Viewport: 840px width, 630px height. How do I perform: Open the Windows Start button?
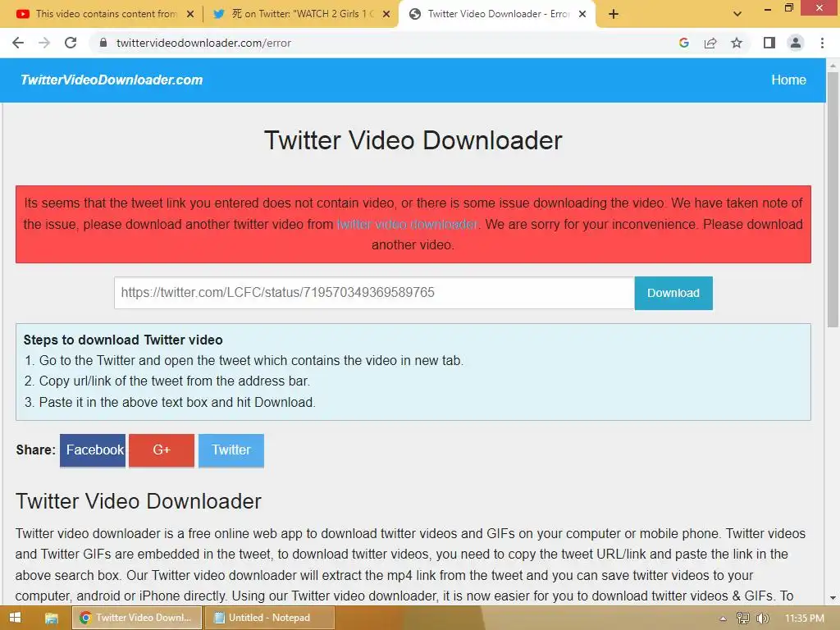point(15,618)
